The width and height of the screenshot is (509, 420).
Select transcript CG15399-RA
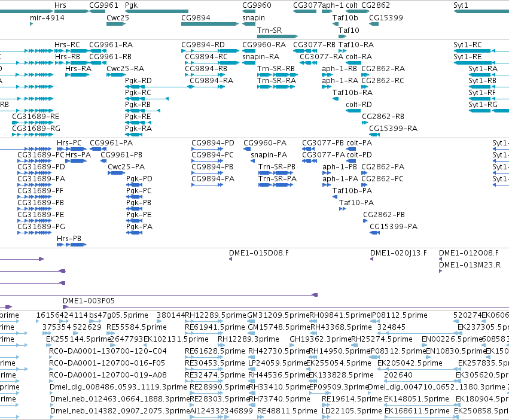(x=393, y=128)
